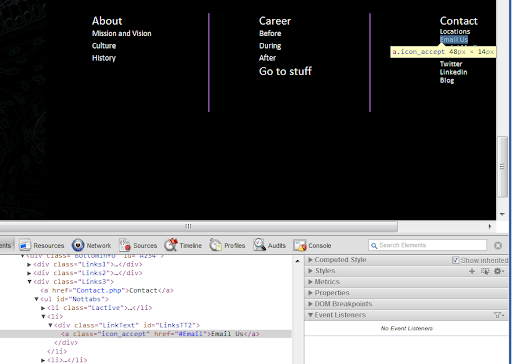Open the Mission and Vision link

(x=122, y=33)
